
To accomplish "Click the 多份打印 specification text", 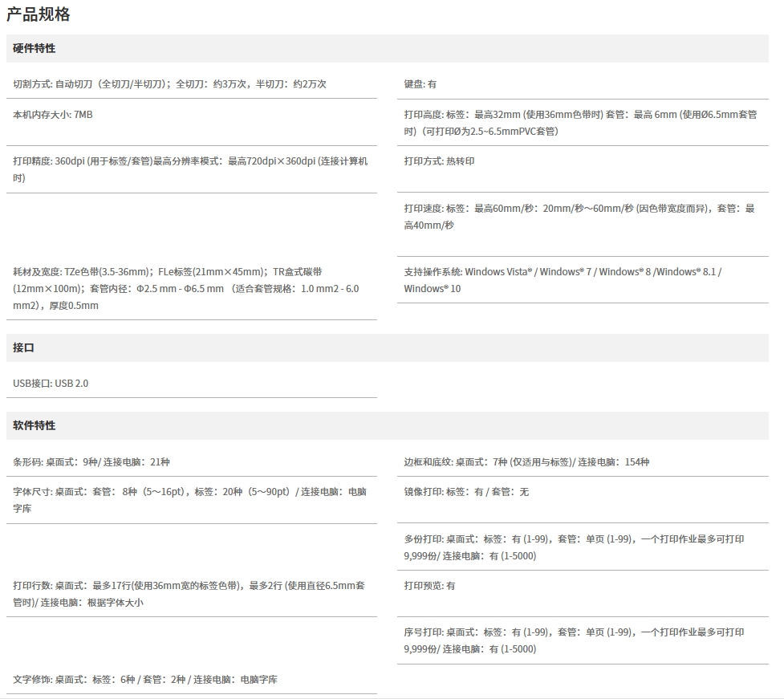I will coord(574,547).
